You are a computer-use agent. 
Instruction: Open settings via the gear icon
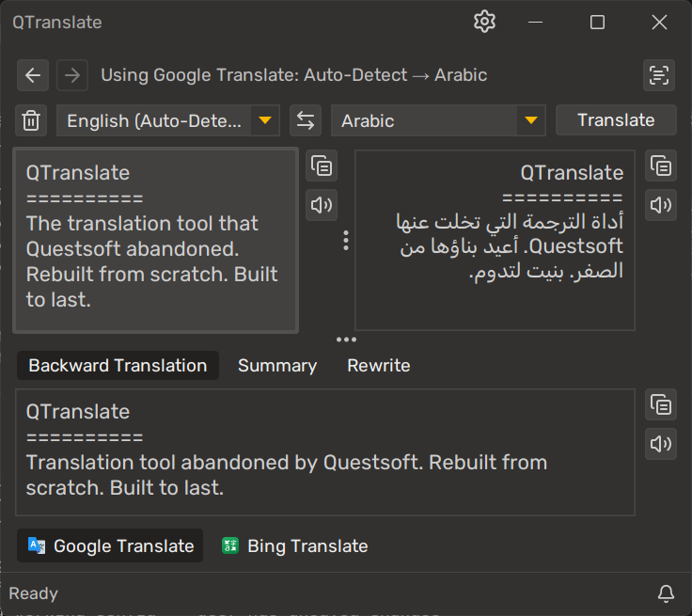(x=484, y=22)
